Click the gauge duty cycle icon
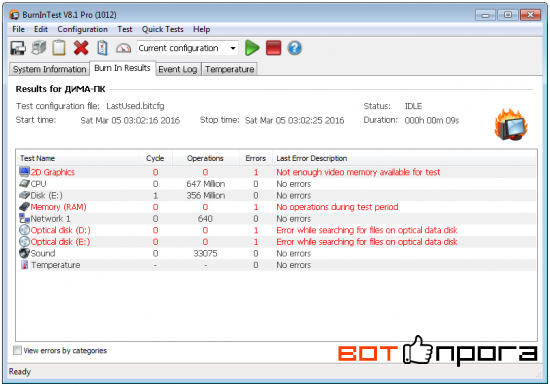This screenshot has height=386, width=550. pyautogui.click(x=123, y=48)
